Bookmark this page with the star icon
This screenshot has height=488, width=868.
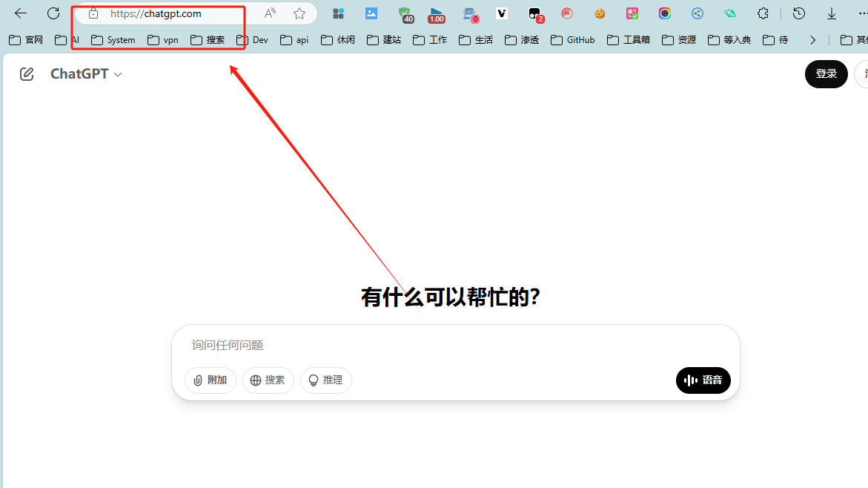(299, 14)
